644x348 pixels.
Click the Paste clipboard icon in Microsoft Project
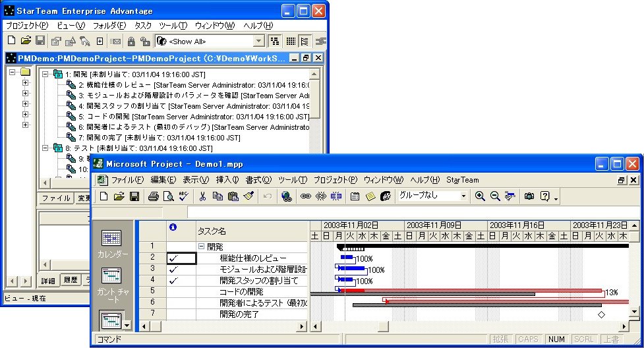(x=233, y=196)
